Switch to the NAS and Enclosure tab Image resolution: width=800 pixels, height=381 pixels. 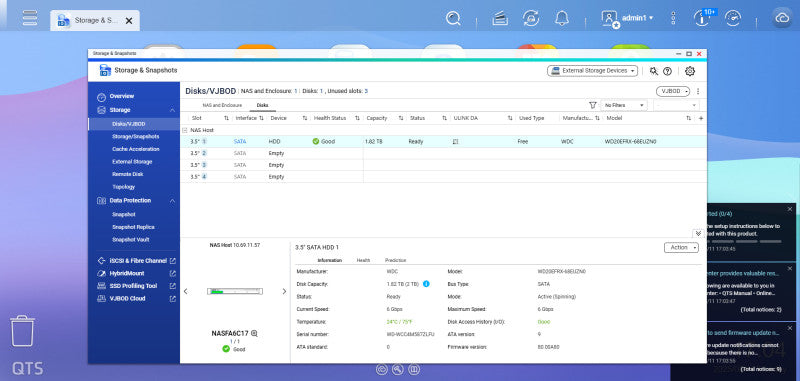point(222,105)
